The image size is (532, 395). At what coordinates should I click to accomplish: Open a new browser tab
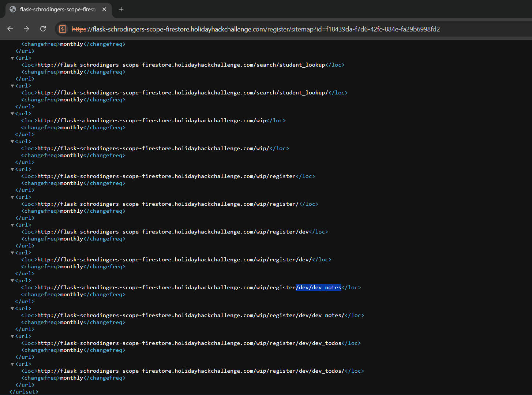[x=121, y=9]
